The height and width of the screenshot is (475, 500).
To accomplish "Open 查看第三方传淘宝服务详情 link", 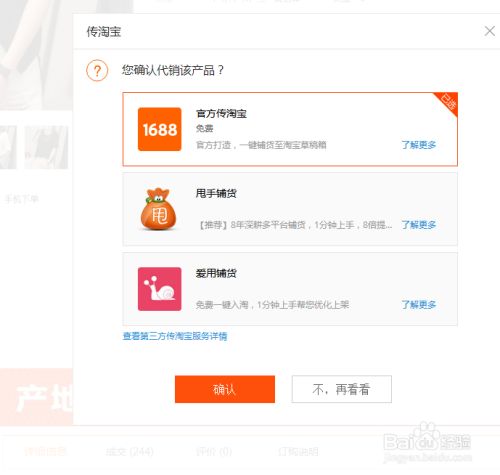I will (175, 336).
